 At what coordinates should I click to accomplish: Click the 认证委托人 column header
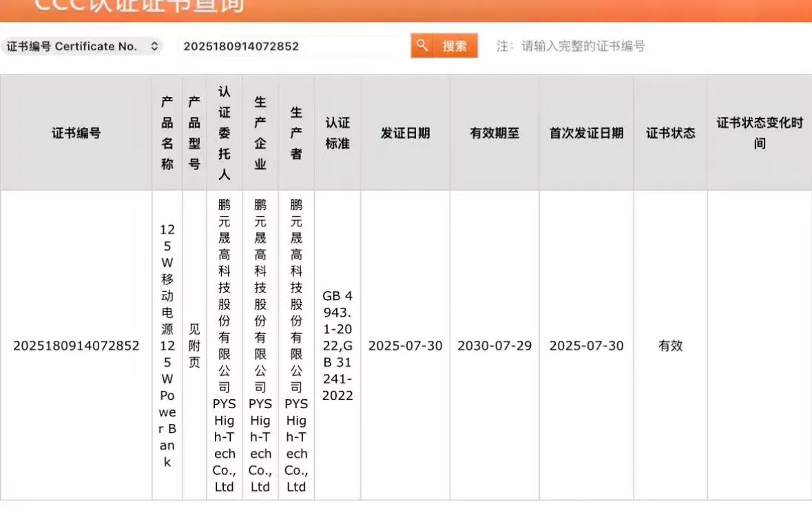pyautogui.click(x=225, y=133)
